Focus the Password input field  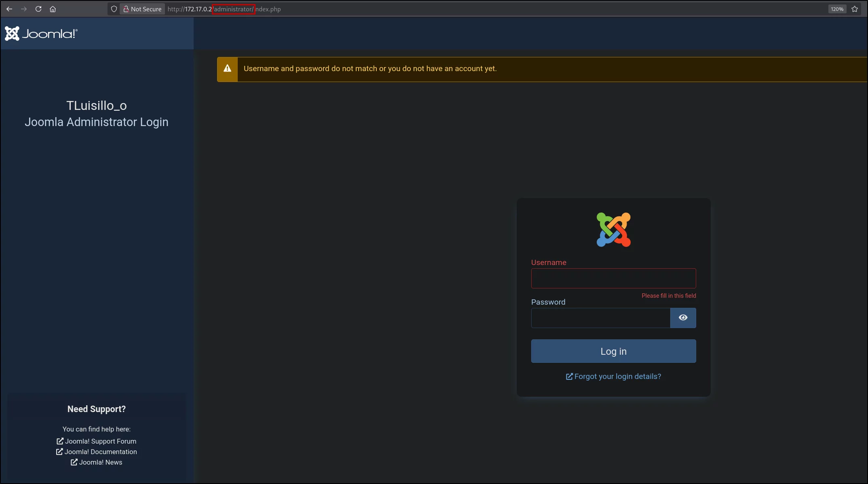point(601,318)
